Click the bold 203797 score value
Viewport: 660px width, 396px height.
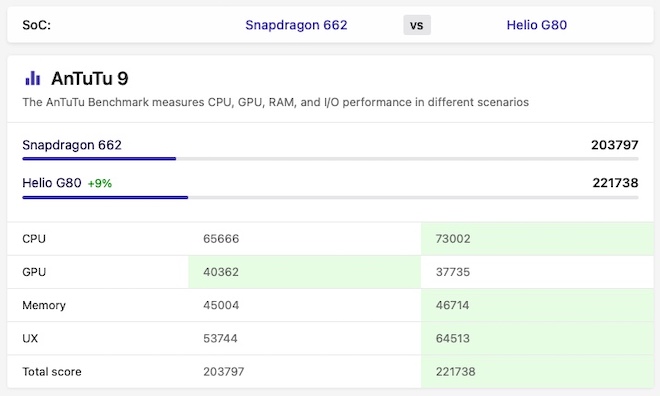click(615, 145)
